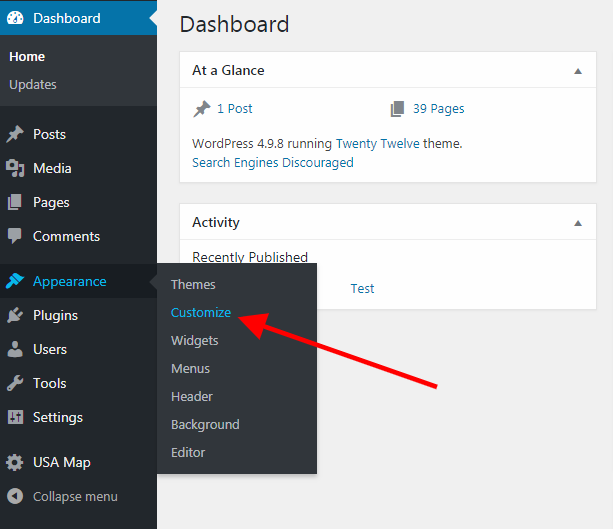The image size is (613, 529).
Task: Choose Widgets in the Appearance submenu
Action: coord(194,340)
